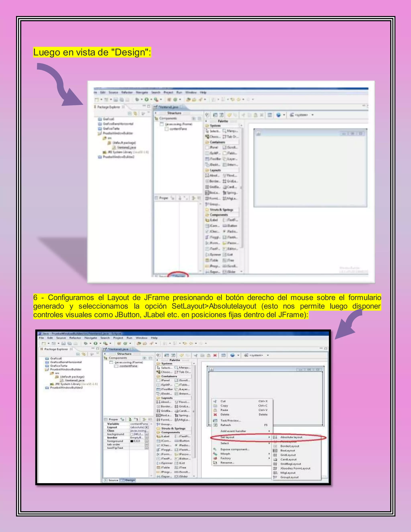The width and height of the screenshot is (411, 532).
Task: Pick JToggl... in lower screenshot's palette
Action: 165,450
